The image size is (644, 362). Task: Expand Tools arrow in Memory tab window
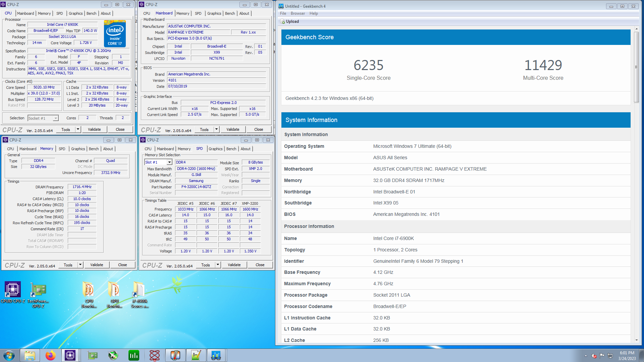point(80,265)
